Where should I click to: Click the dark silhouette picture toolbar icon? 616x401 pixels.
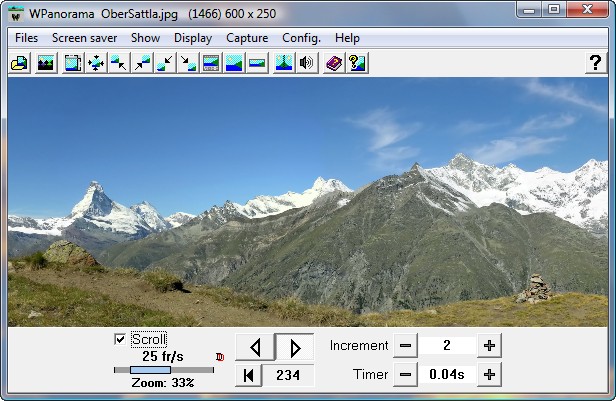[46, 63]
